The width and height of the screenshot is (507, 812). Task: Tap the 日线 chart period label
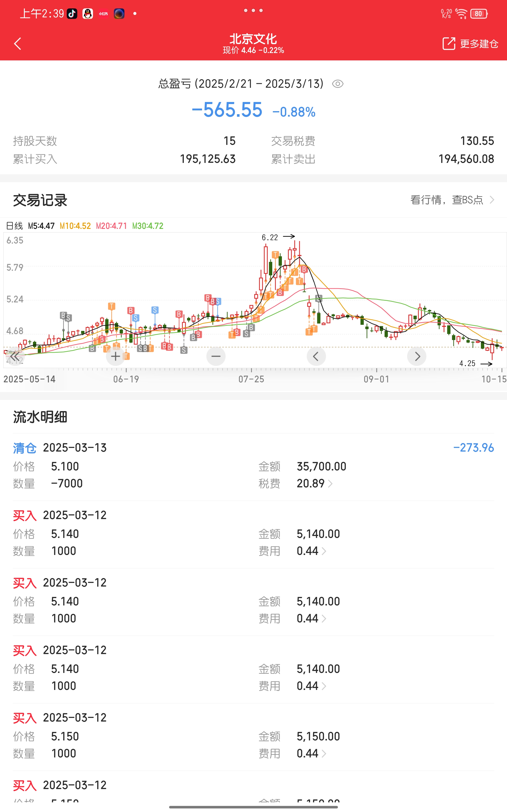point(14,226)
